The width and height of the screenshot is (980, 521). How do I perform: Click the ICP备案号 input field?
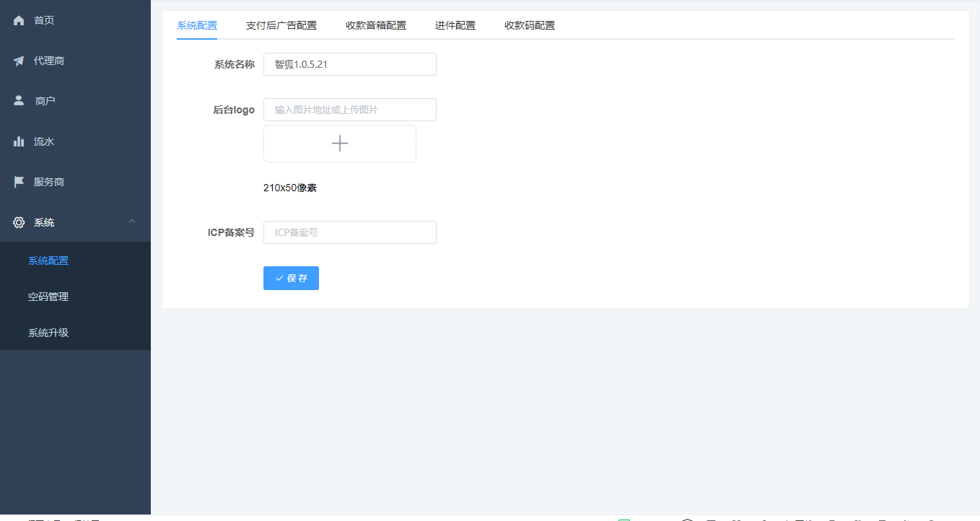tap(349, 232)
